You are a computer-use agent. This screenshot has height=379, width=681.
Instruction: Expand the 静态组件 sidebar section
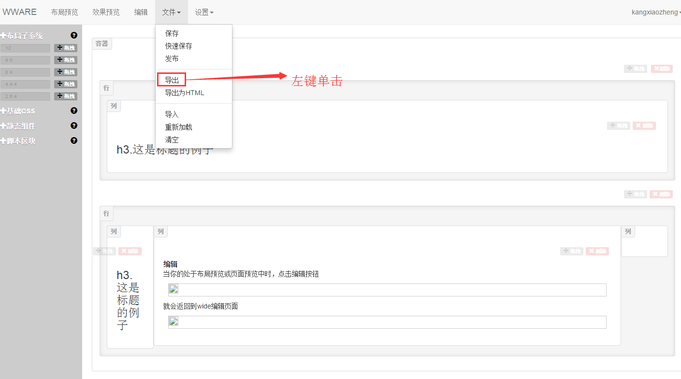coord(18,126)
